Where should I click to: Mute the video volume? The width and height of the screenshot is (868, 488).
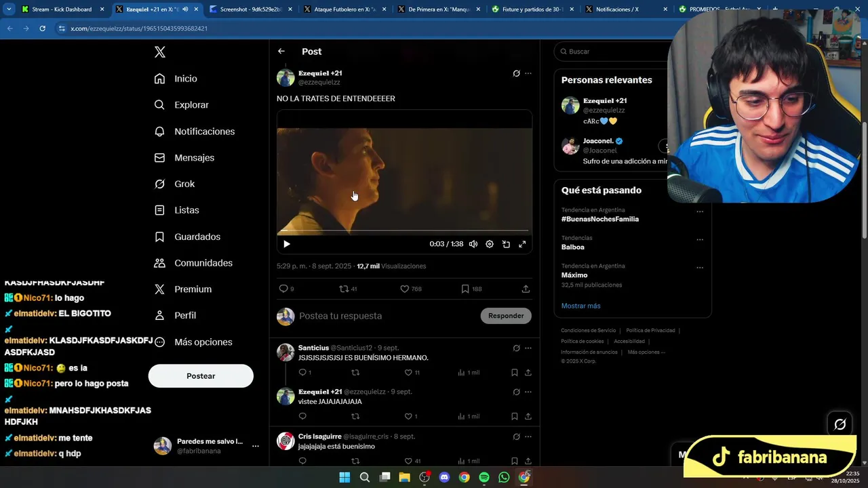pos(473,244)
